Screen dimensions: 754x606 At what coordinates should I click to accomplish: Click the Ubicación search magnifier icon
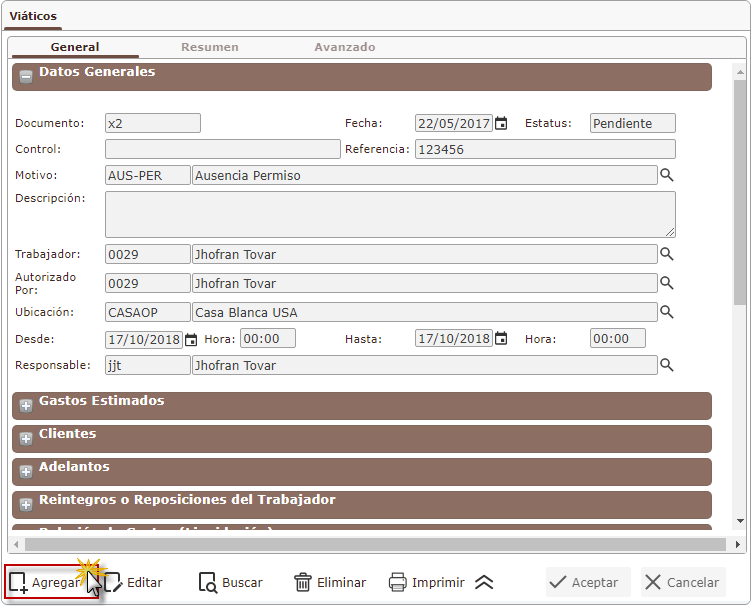(667, 312)
